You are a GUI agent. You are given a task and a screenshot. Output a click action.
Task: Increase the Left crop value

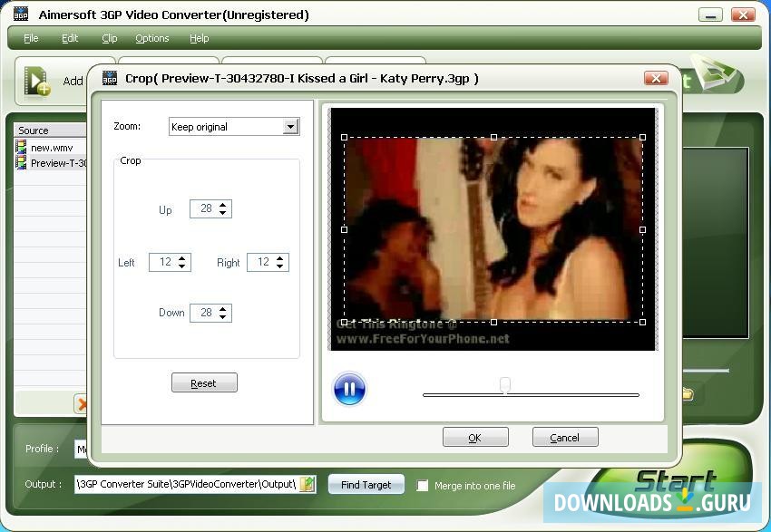point(182,258)
